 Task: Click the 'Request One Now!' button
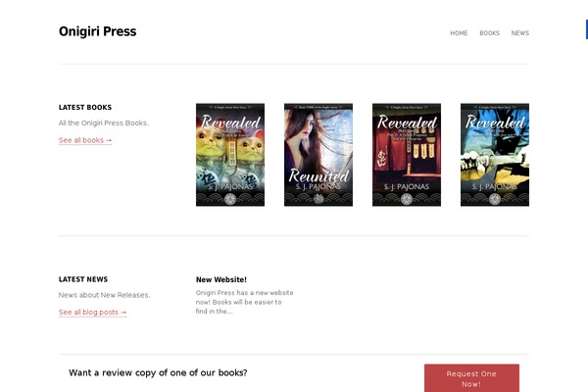471,378
